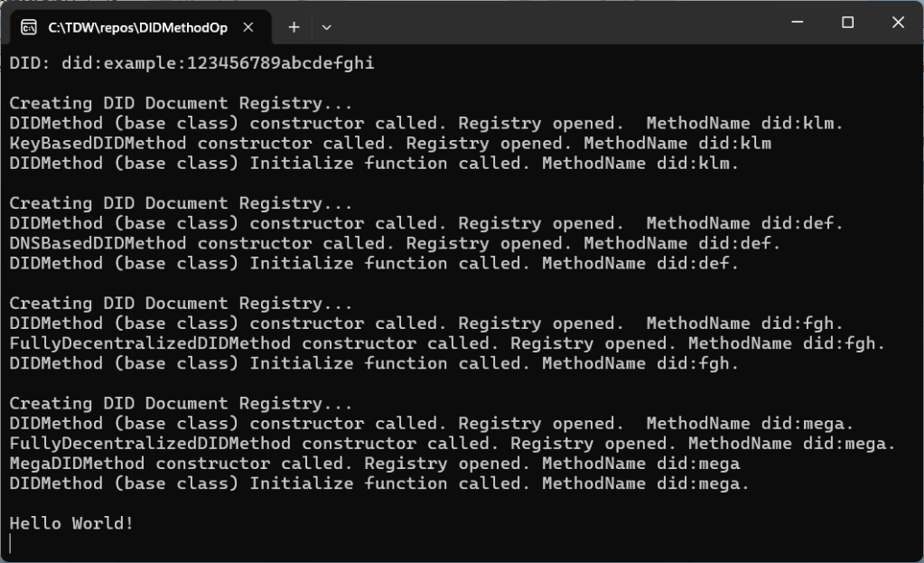Click the DNSBasedDIDMethod constructor output line
Screen dimensions: 924x563
[x=396, y=243]
